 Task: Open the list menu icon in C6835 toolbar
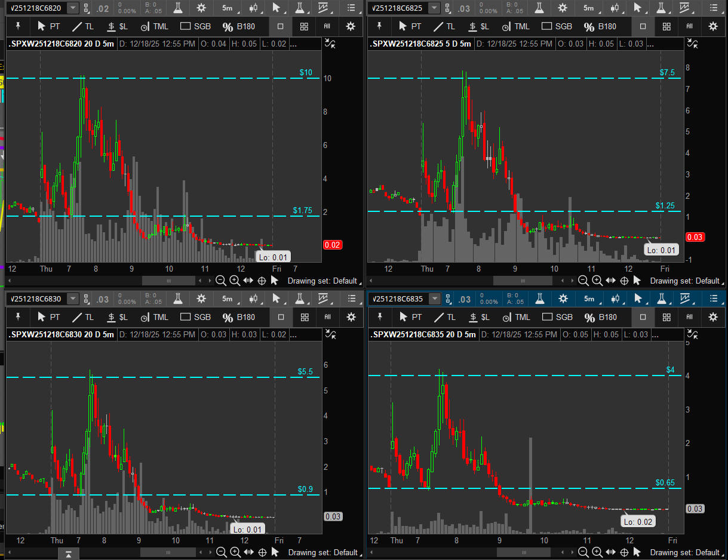click(x=712, y=299)
